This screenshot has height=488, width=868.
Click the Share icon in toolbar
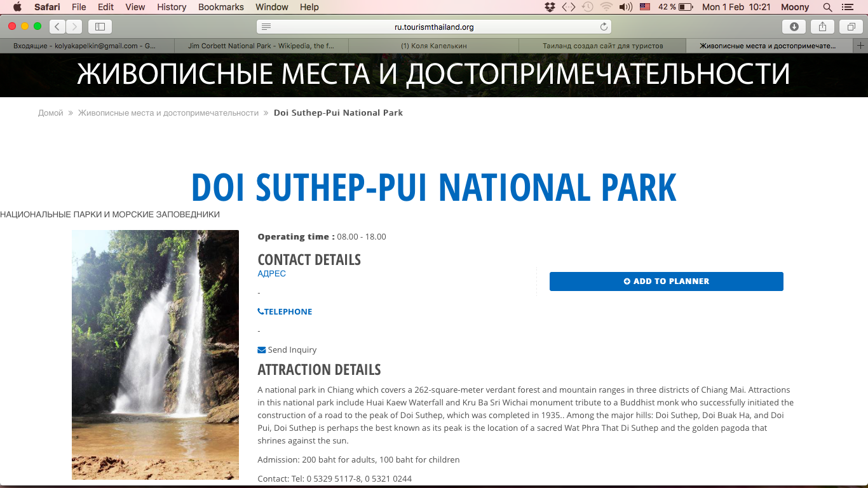[x=822, y=27]
